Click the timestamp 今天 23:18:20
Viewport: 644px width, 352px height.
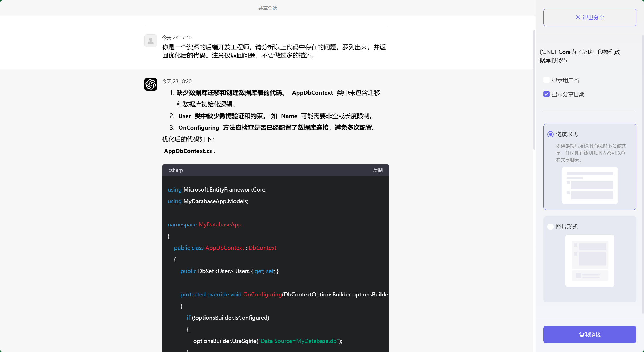point(177,81)
